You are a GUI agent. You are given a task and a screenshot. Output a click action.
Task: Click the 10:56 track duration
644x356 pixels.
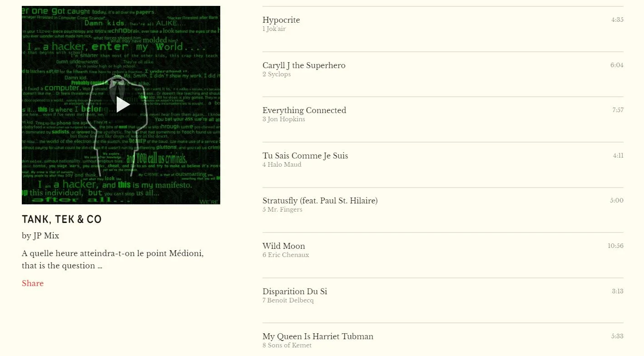coord(615,246)
